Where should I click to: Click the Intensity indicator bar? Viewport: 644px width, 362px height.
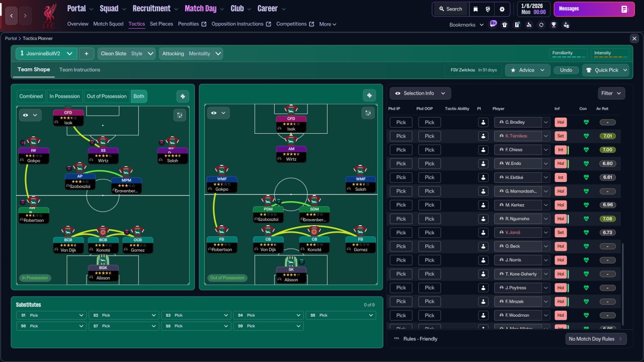pyautogui.click(x=610, y=54)
